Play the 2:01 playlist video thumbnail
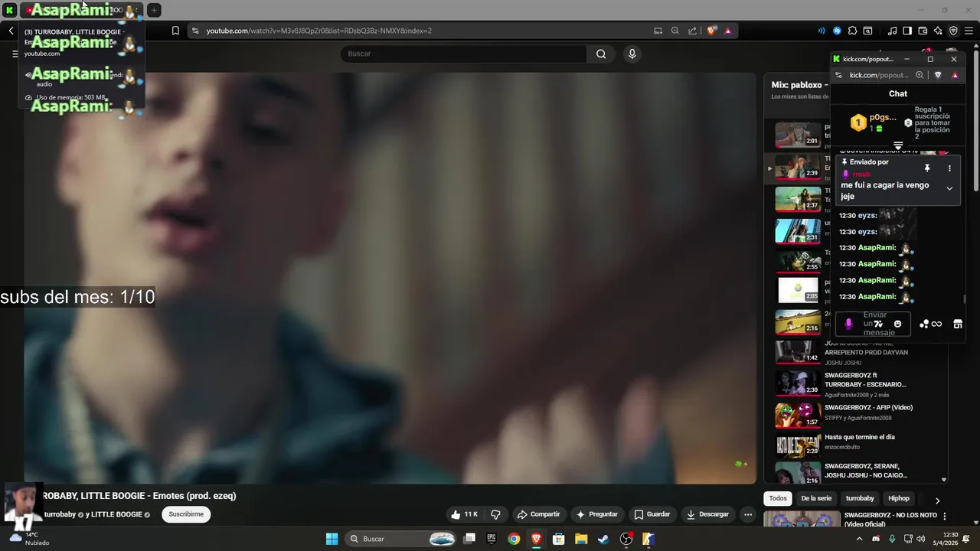Viewport: 980px width, 551px height. [798, 134]
